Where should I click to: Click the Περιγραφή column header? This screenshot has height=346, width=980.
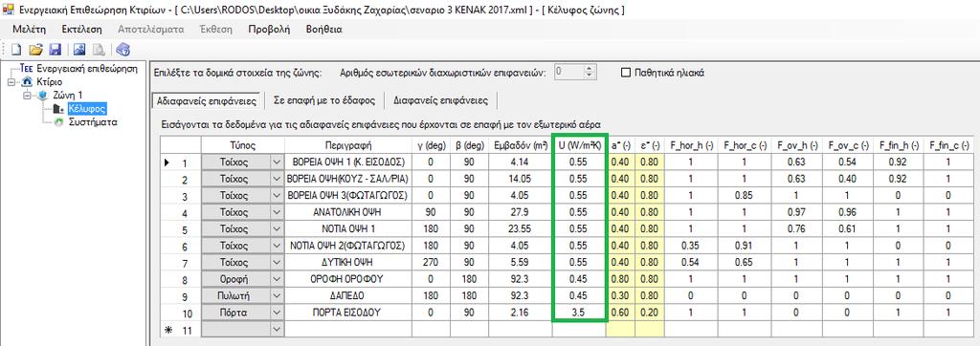pos(348,145)
